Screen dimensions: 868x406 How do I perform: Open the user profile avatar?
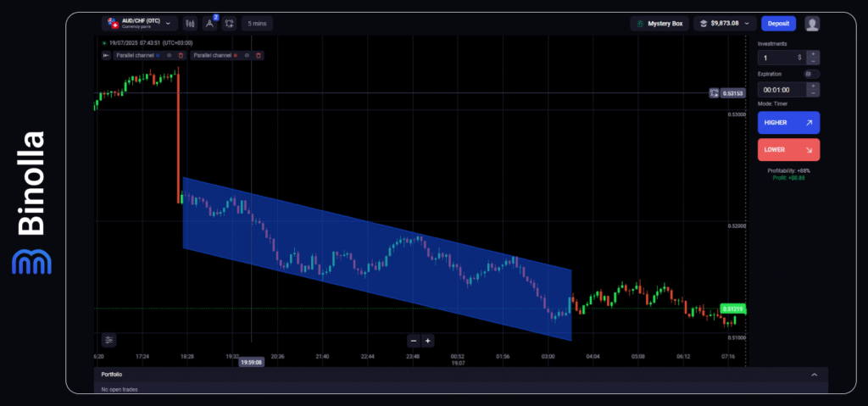point(812,24)
